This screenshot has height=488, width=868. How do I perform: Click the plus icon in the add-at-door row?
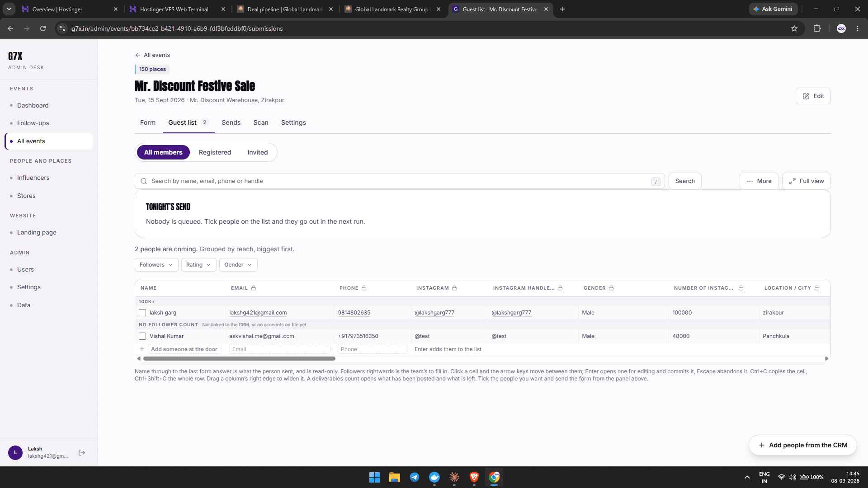(x=142, y=349)
